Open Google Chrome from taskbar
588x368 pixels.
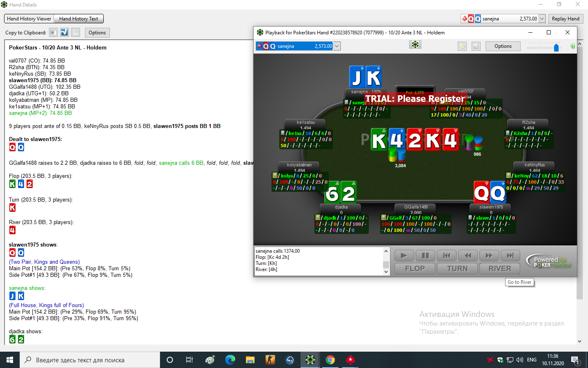[x=330, y=360]
